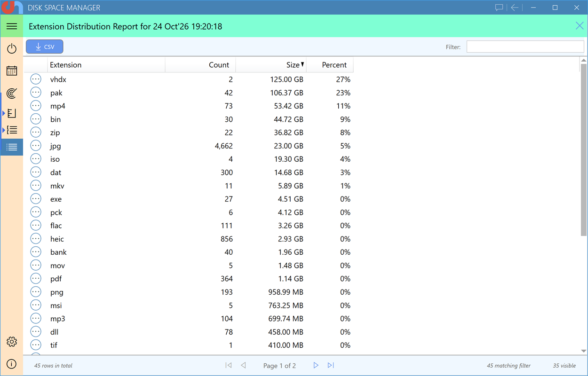Select the highlighted list view icon
Image resolution: width=588 pixels, height=376 pixels.
(12, 147)
